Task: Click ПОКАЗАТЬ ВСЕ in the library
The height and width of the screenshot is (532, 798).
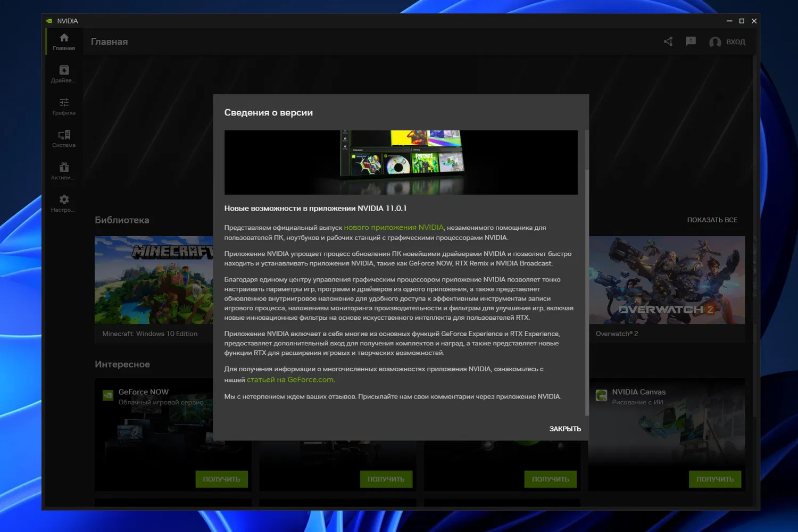Action: point(712,220)
